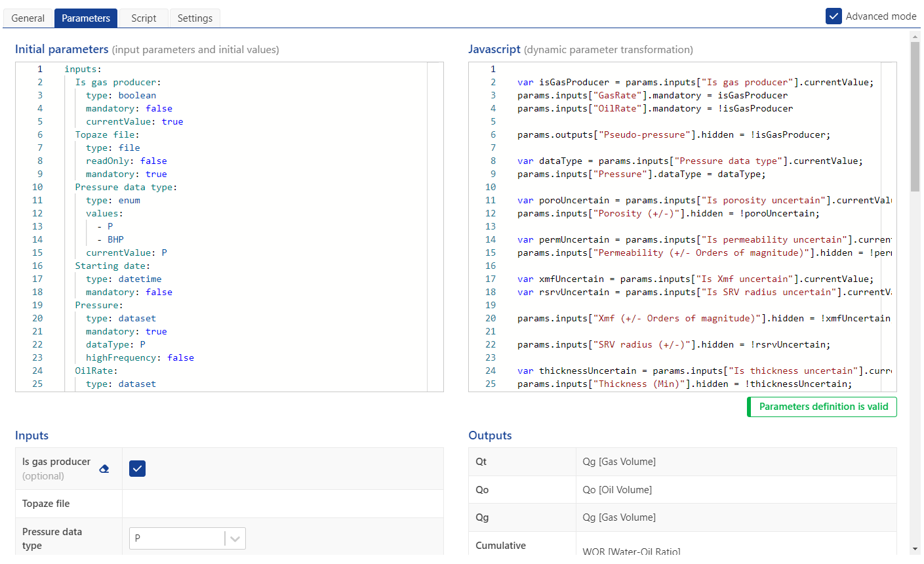This screenshot has width=924, height=564.
Task: Click the 'dataType: P' YAML line
Action: coord(115,344)
